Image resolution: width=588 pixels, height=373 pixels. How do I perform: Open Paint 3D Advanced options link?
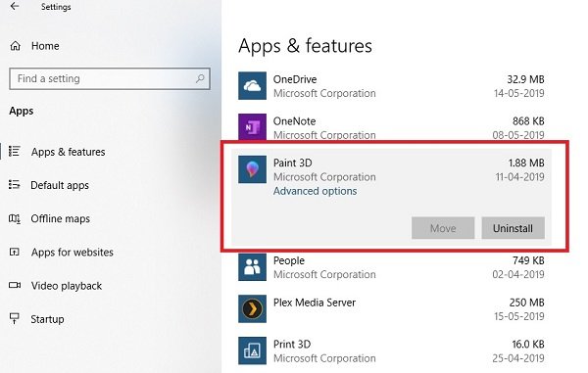click(315, 191)
